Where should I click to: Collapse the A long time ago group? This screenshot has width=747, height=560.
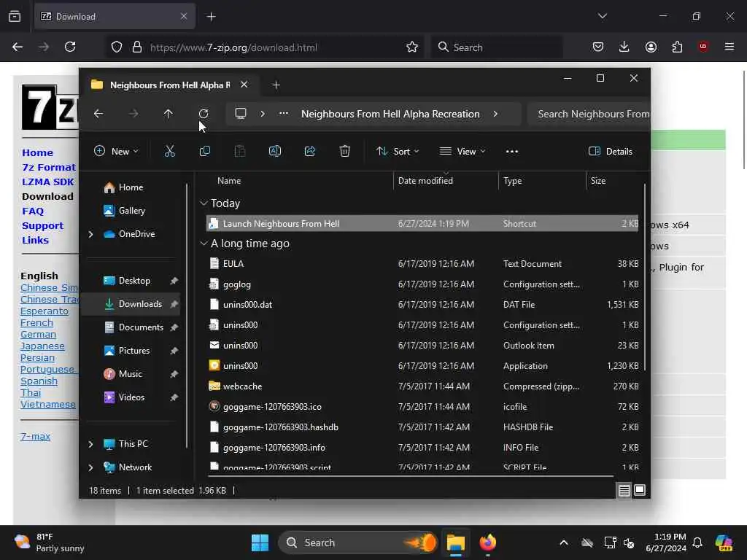click(204, 244)
